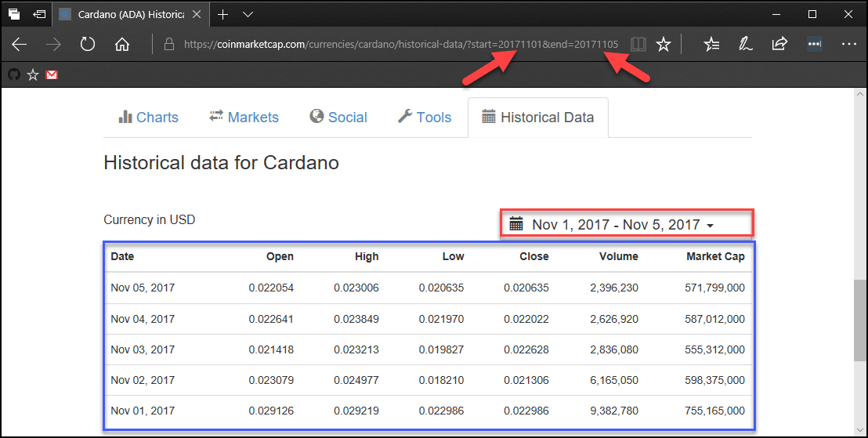Click the lock icon in address bar
Viewport: 868px width, 438px height.
pos(169,45)
